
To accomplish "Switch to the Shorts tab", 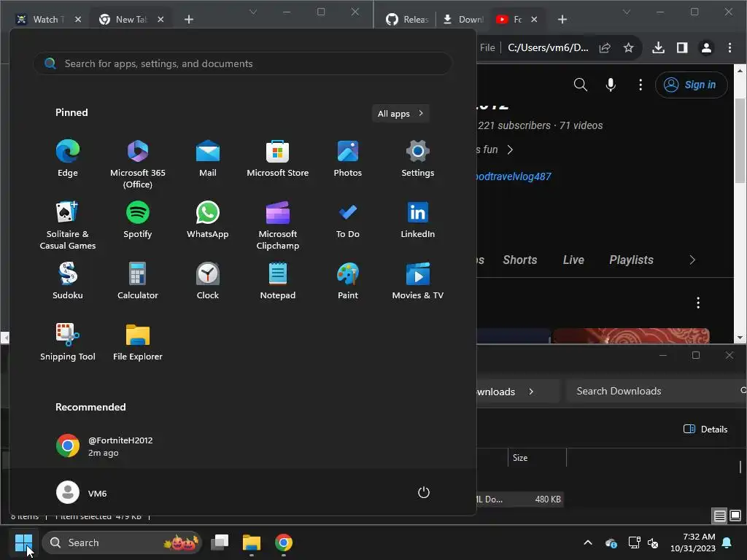I will point(519,260).
